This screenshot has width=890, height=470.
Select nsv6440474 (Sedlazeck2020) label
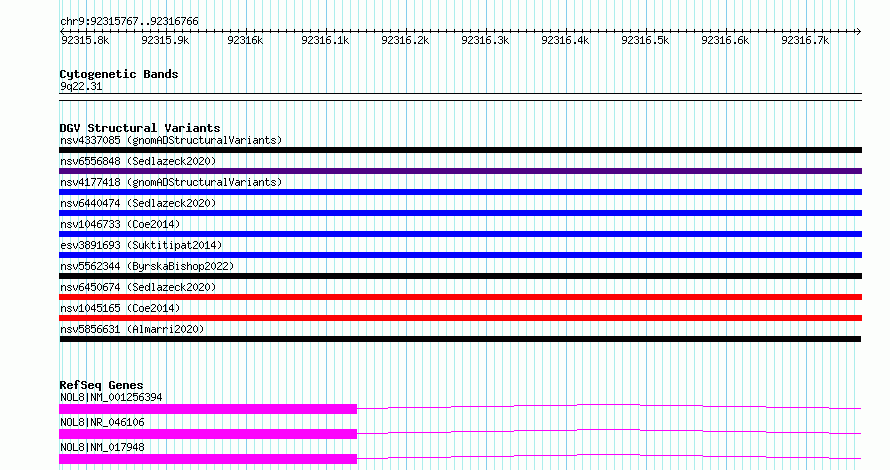[x=138, y=203]
